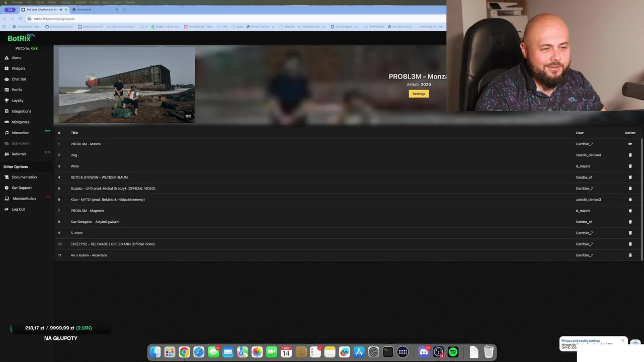Select the Wino song title
644x362 pixels.
(x=74, y=166)
